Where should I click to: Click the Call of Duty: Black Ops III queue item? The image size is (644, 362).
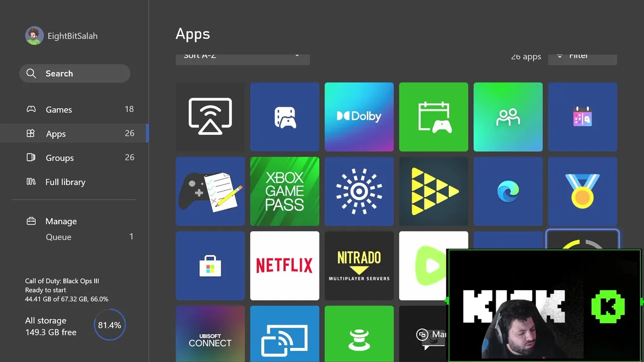pyautogui.click(x=66, y=290)
